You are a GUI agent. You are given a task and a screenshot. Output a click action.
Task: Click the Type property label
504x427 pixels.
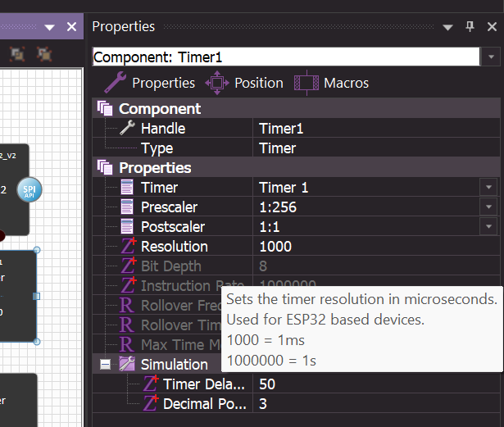click(x=157, y=149)
